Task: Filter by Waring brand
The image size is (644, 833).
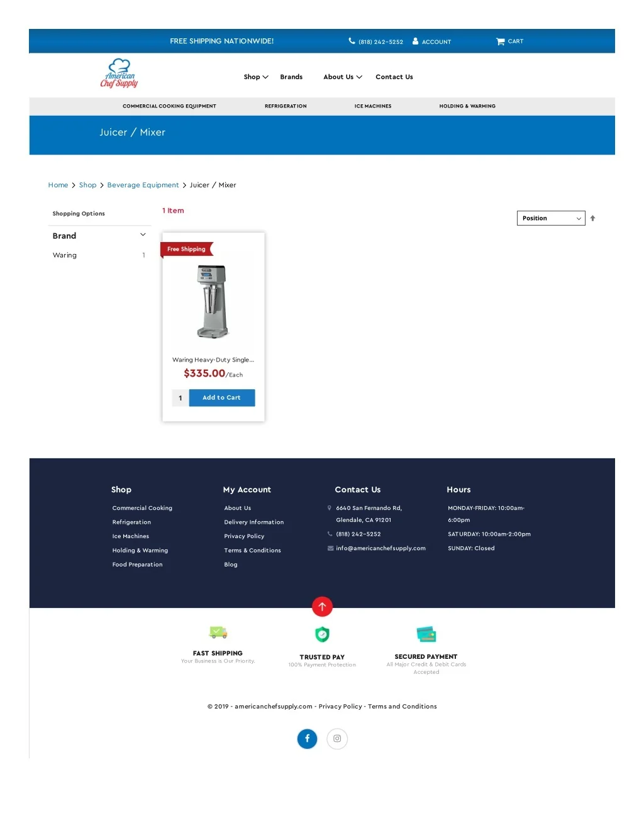Action: click(x=65, y=255)
